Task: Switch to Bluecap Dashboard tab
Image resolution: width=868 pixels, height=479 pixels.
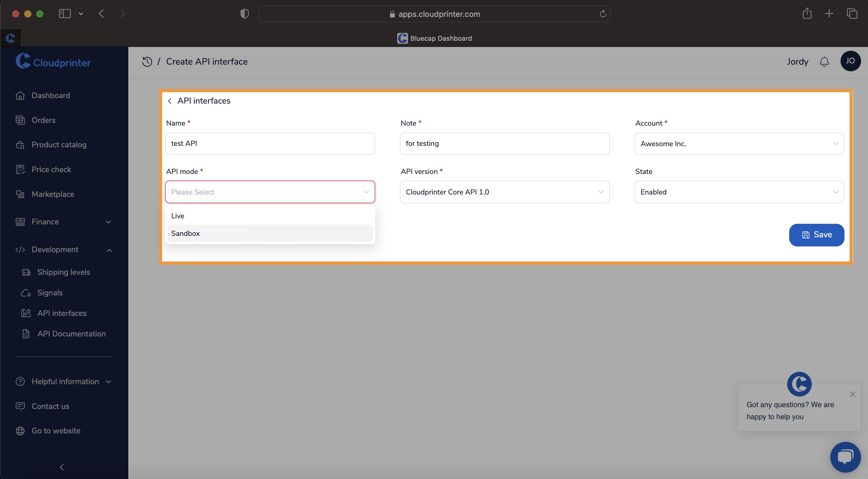Action: (x=434, y=38)
